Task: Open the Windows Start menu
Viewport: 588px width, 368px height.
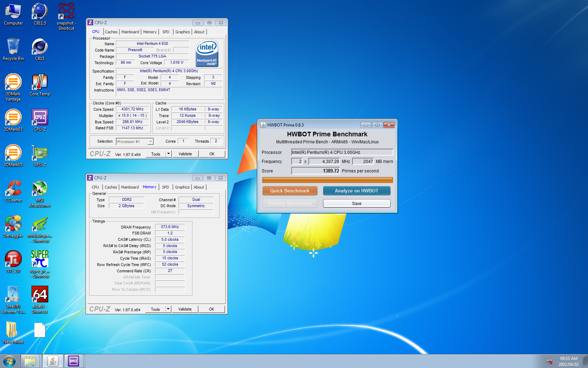Action: pyautogui.click(x=9, y=361)
